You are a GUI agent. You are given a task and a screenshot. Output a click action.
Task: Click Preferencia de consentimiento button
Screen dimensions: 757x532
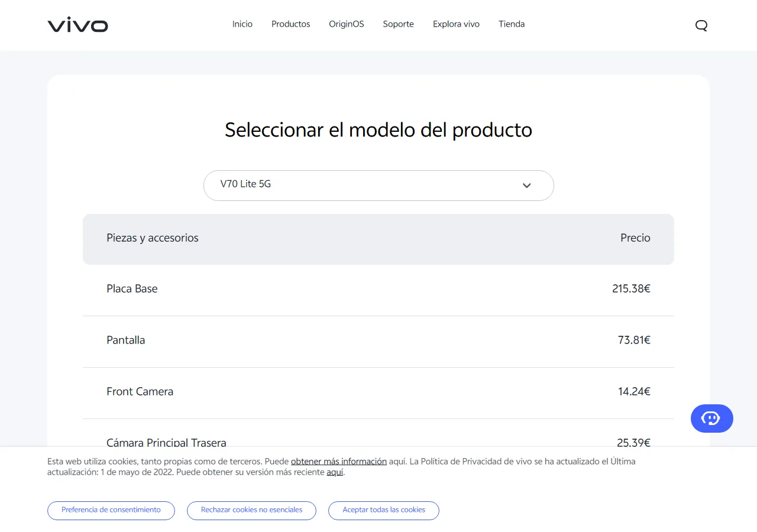(111, 510)
